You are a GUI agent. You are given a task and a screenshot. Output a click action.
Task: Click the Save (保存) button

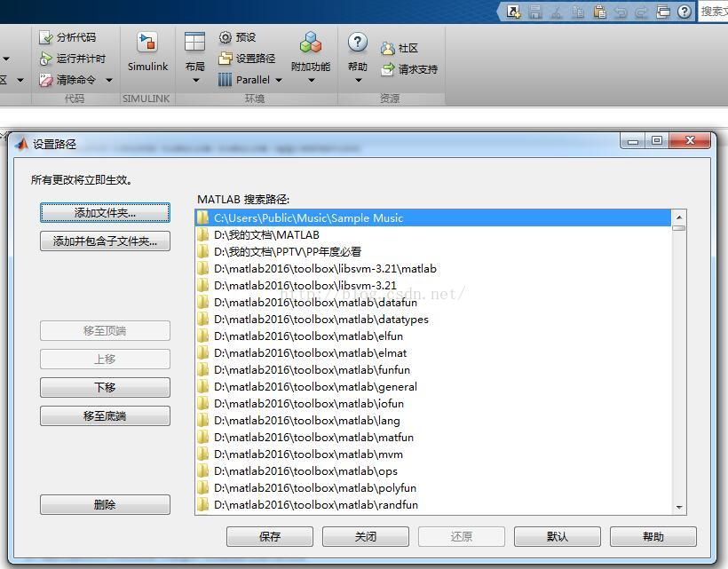pos(270,536)
